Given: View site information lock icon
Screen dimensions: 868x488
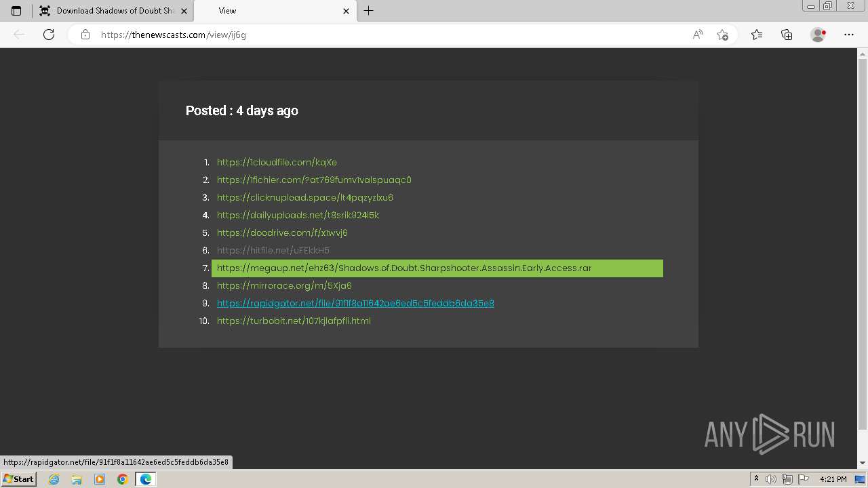Looking at the screenshot, I should [x=85, y=35].
